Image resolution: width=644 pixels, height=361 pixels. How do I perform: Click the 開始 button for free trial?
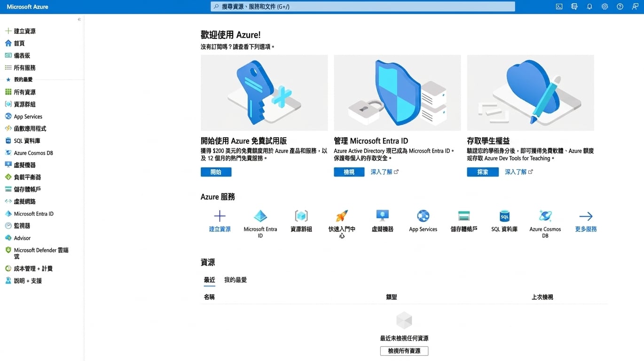click(216, 172)
